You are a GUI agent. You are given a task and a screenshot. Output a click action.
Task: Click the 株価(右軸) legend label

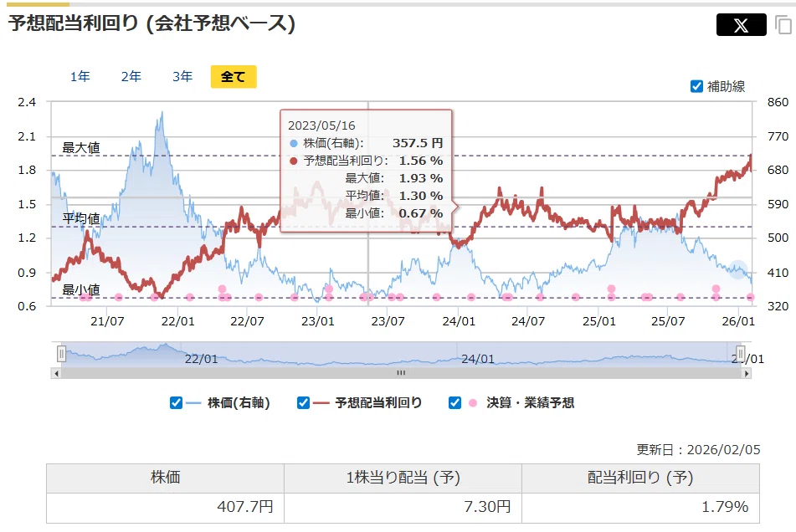(239, 402)
